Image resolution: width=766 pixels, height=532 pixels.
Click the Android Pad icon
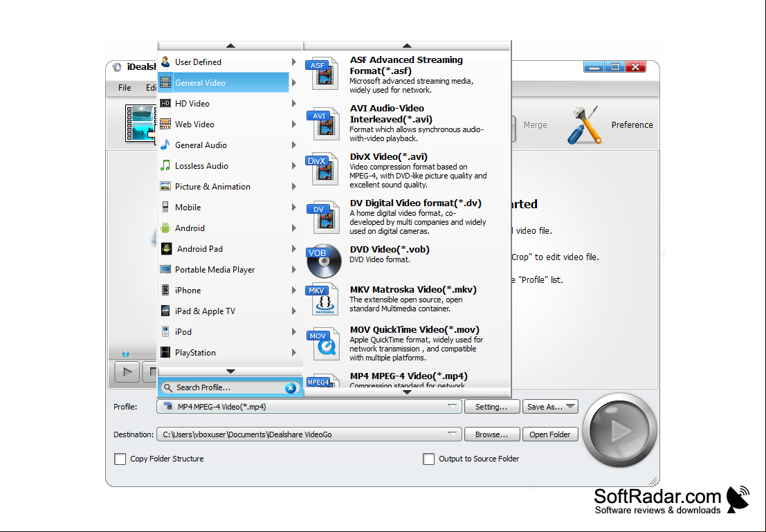click(166, 248)
